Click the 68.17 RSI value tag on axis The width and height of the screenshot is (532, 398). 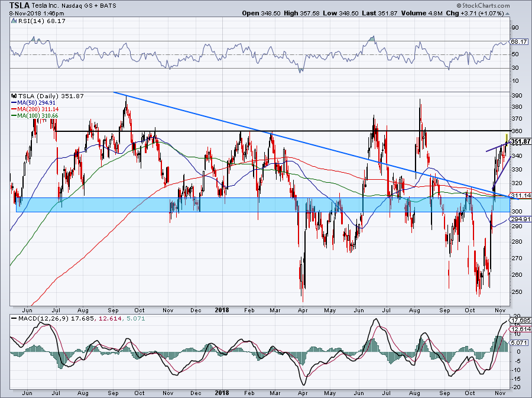coord(519,42)
